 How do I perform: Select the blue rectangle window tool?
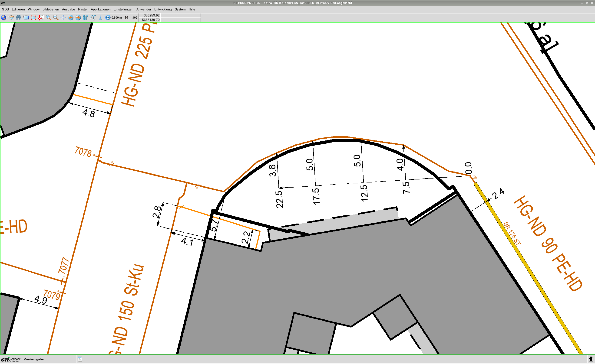click(26, 18)
